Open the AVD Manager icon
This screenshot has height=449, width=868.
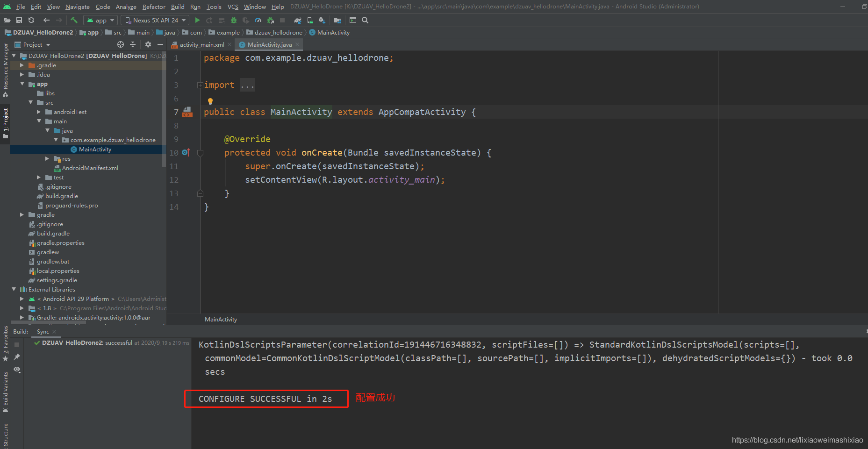310,20
